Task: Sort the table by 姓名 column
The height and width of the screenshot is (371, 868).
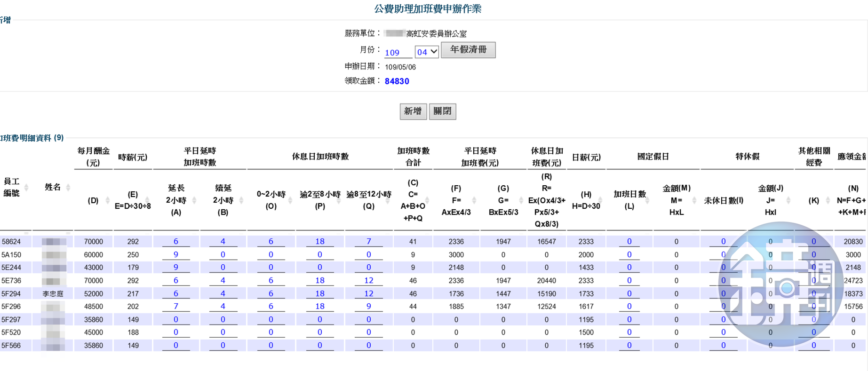Action: (68, 188)
